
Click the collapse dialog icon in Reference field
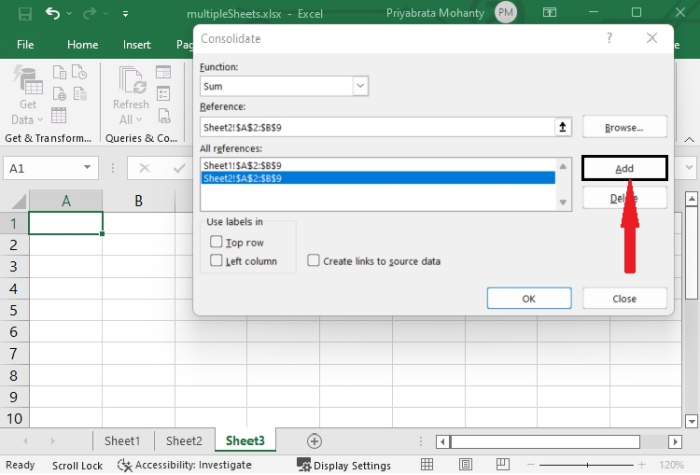coord(562,127)
